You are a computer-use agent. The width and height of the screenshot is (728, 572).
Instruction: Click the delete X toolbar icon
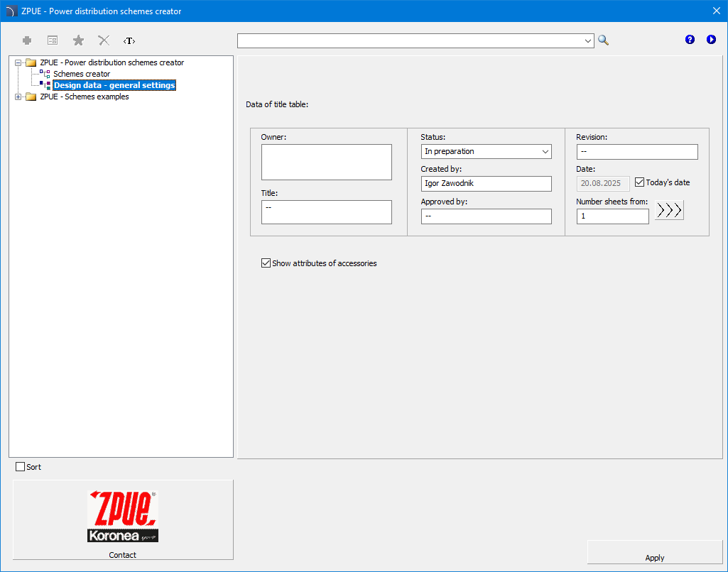click(x=104, y=41)
